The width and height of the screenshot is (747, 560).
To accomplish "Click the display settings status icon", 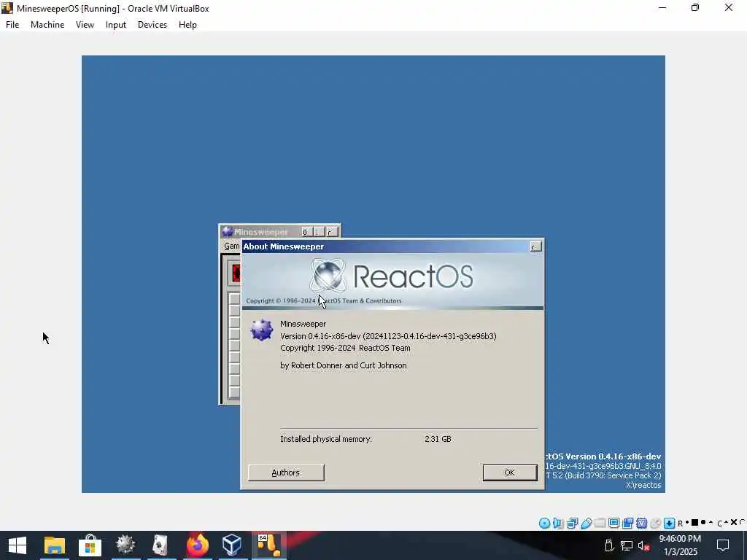I will point(614,524).
